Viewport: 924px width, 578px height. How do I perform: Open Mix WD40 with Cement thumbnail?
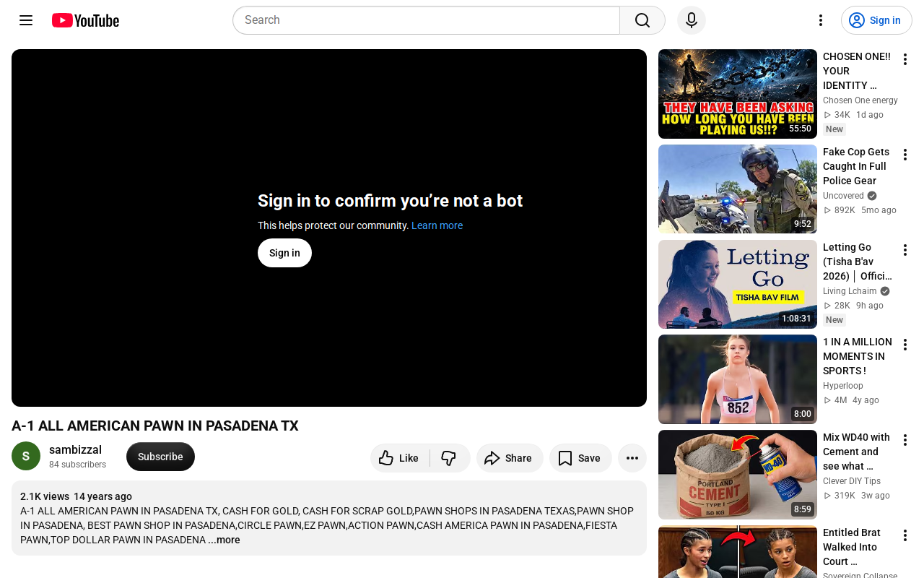coord(738,475)
